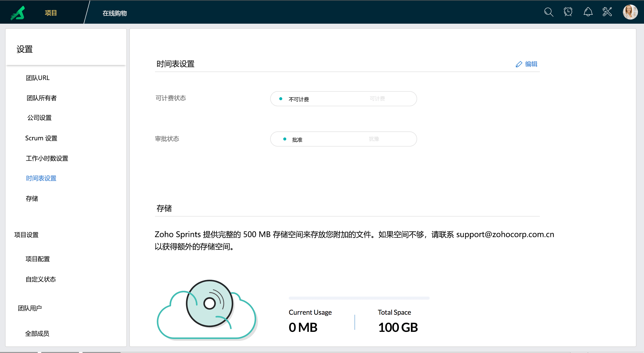Click the 编辑 link for timesheet settings
This screenshot has width=644, height=353.
(531, 64)
